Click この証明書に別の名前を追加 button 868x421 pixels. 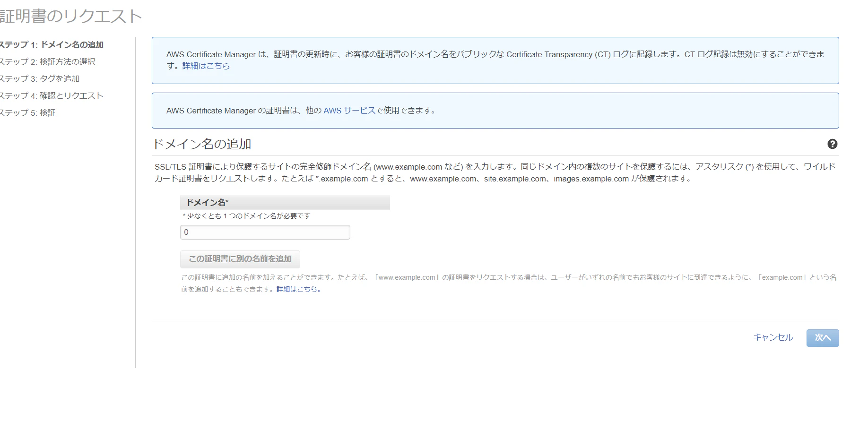pyautogui.click(x=240, y=259)
